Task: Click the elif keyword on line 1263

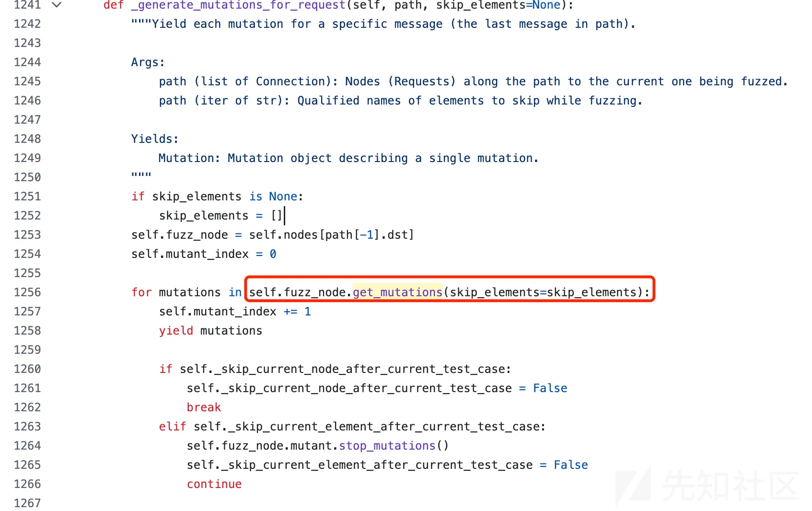Action: pos(173,427)
